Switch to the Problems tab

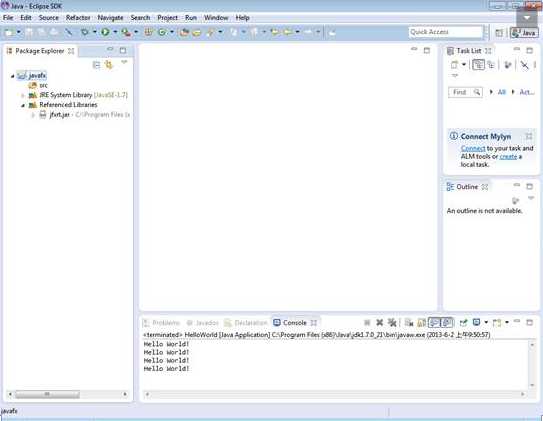pos(161,323)
